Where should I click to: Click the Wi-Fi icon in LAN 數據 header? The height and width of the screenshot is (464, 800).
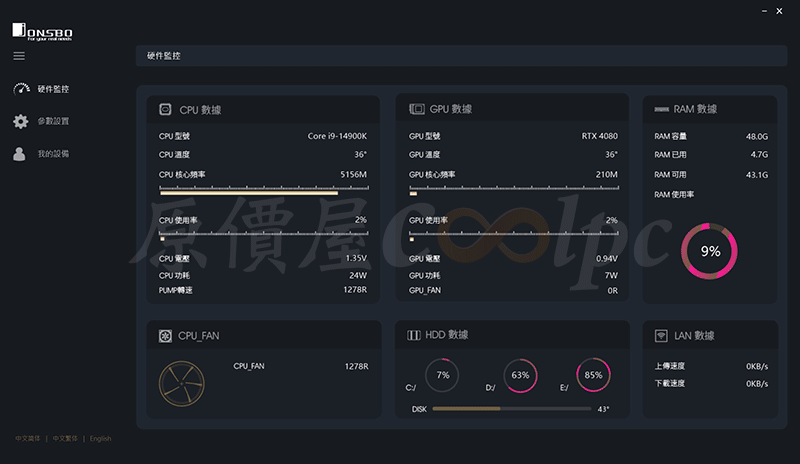[661, 336]
